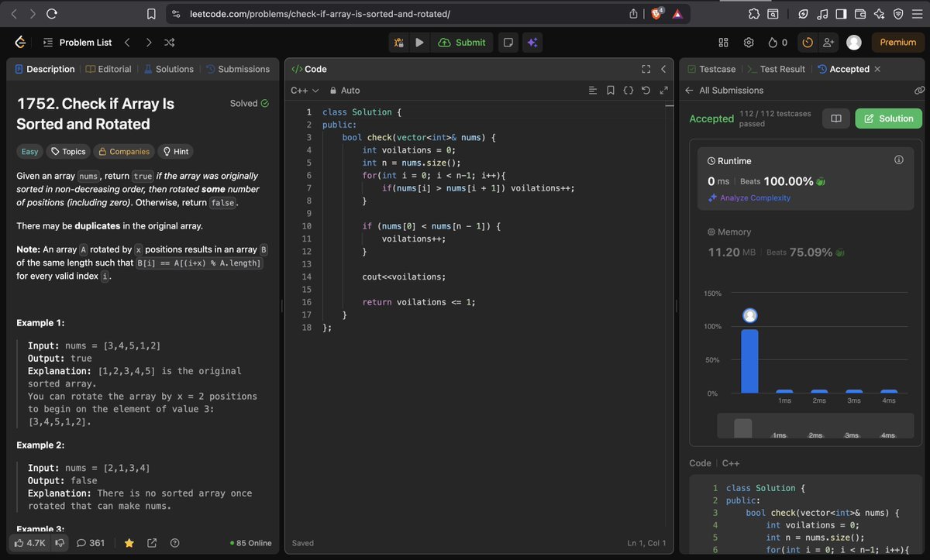Expand the Companies tag

click(x=123, y=152)
